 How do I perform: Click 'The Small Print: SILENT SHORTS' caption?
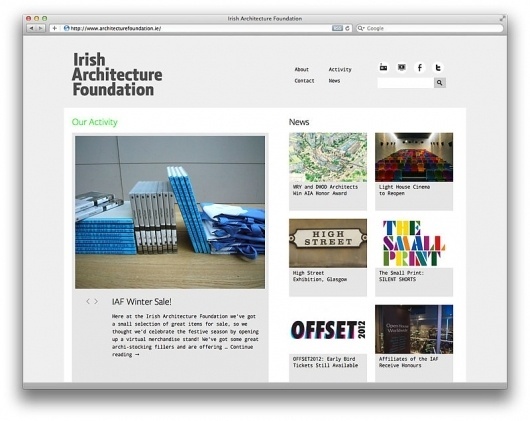click(401, 276)
